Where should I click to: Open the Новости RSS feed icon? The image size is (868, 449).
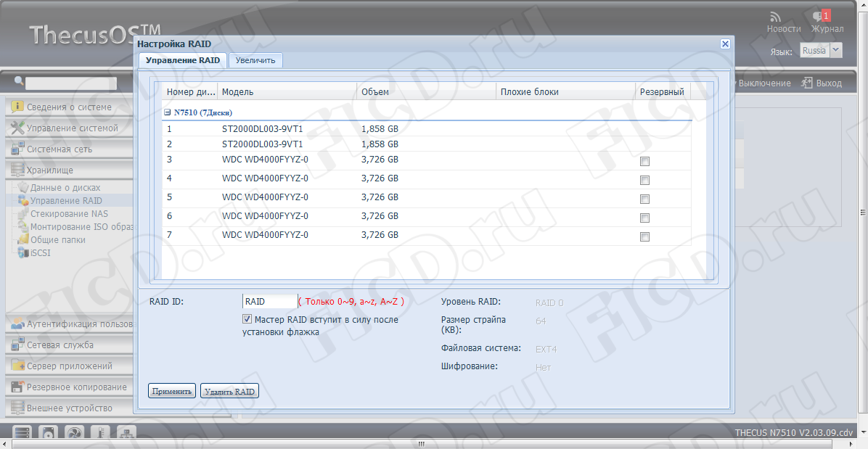[776, 17]
